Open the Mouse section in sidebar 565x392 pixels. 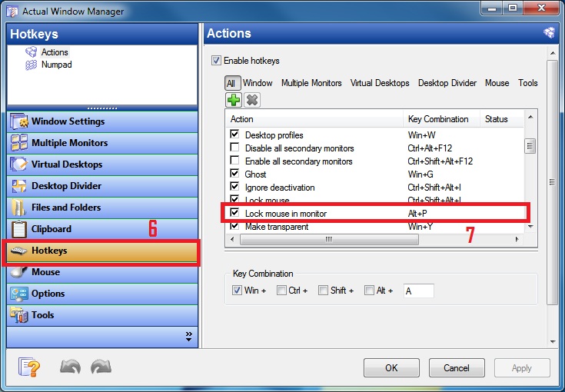(x=102, y=272)
